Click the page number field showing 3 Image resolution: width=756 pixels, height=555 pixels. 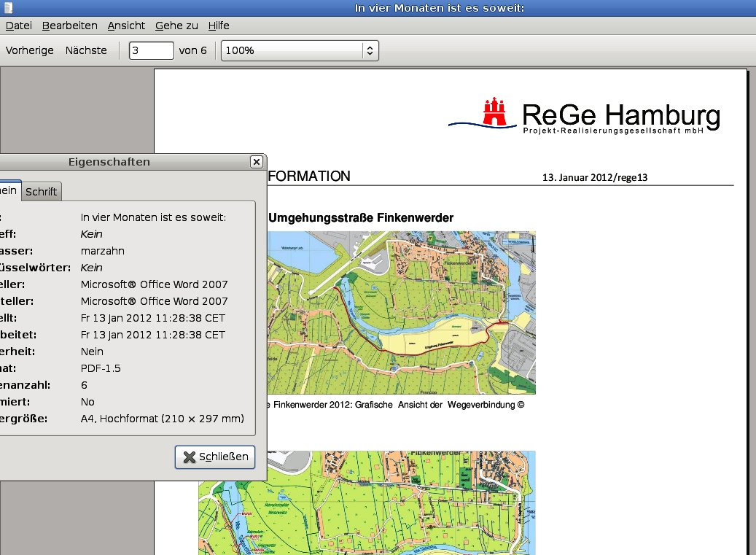click(x=151, y=50)
